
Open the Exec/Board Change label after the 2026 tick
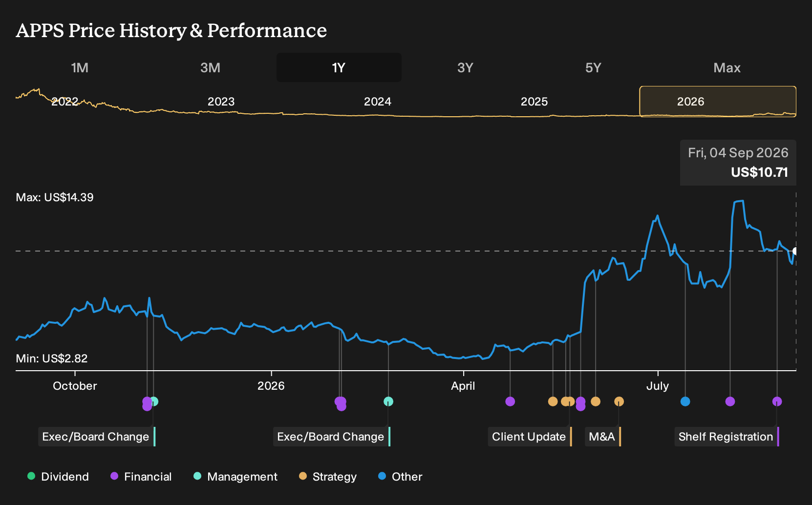click(x=332, y=437)
